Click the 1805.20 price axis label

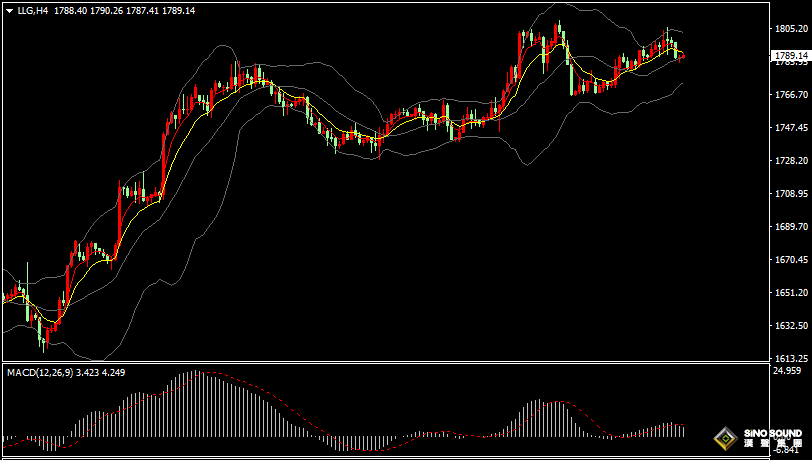pos(790,29)
